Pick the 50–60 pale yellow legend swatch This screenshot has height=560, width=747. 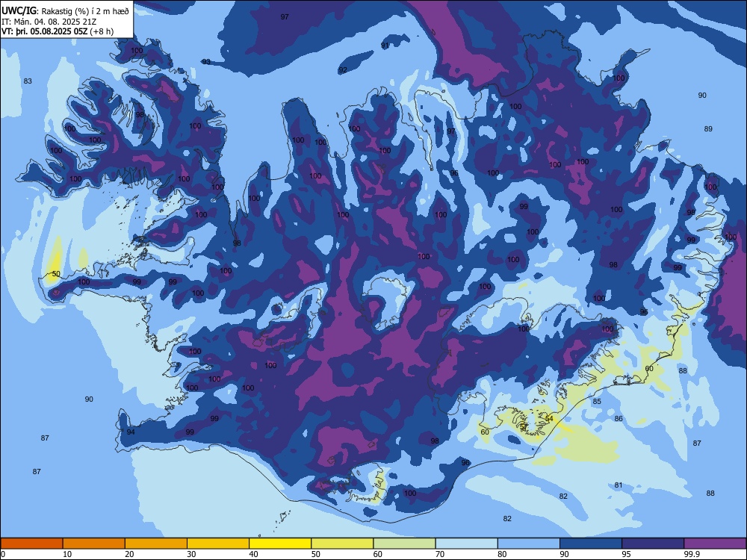[342, 544]
